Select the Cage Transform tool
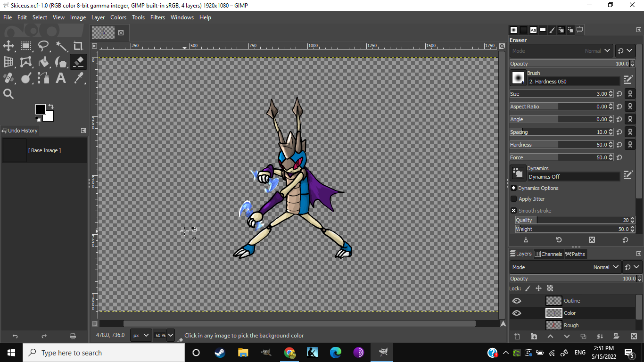Image resolution: width=644 pixels, height=362 pixels. coord(26,62)
